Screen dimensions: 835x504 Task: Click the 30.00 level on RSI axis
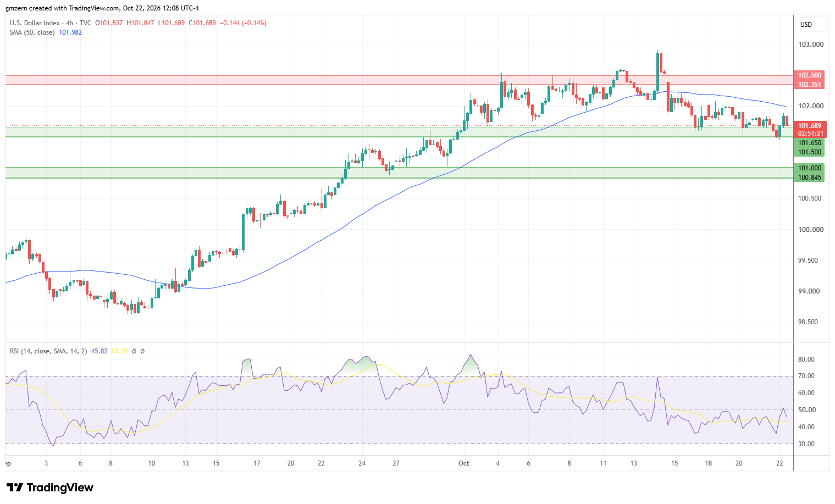tap(806, 444)
